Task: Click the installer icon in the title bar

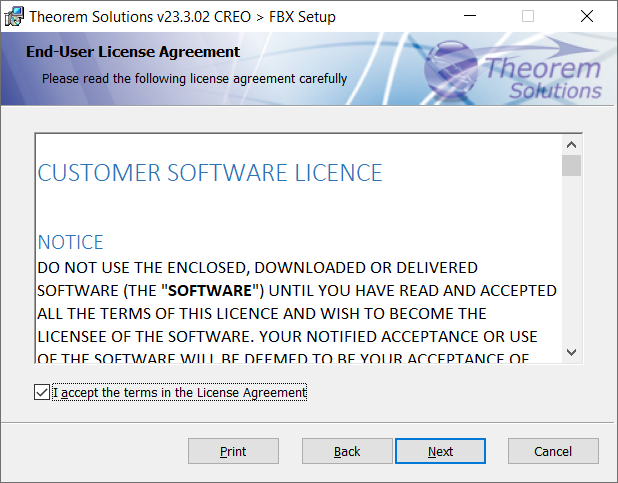Action: point(14,17)
